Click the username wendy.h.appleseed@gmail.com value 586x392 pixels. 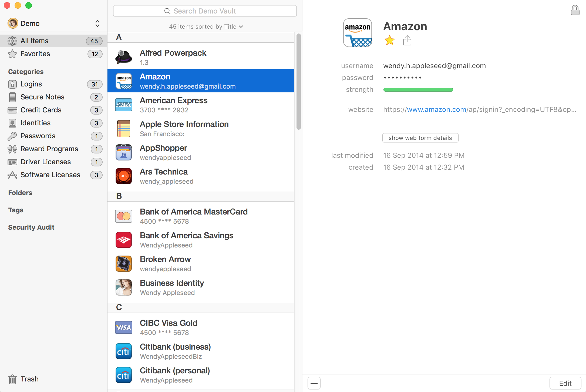435,66
